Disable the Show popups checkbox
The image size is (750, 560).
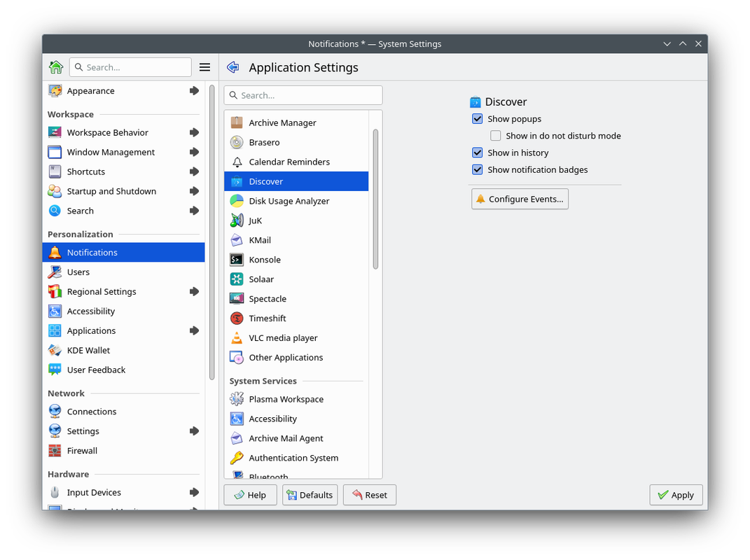click(478, 118)
